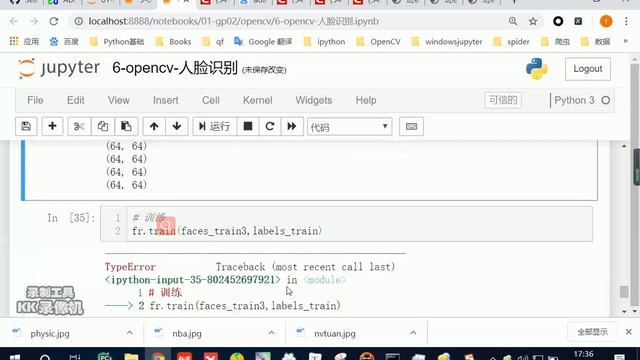
Task: Click the Logout button
Action: [588, 69]
